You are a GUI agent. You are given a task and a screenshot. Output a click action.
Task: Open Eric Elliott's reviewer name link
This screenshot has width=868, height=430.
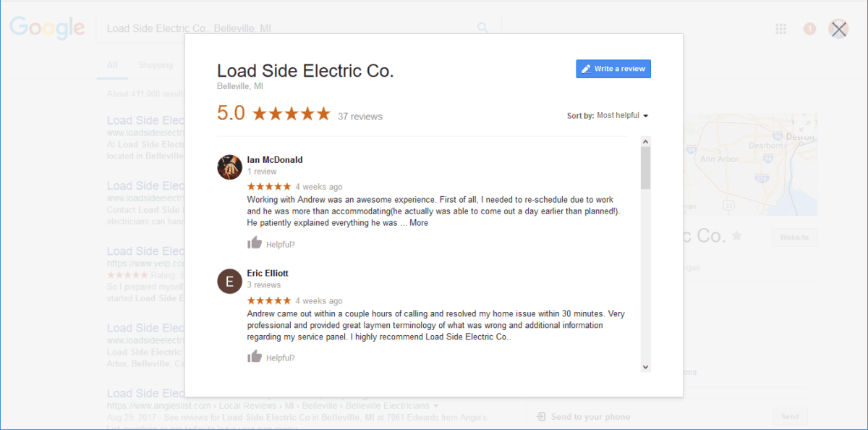pos(268,273)
